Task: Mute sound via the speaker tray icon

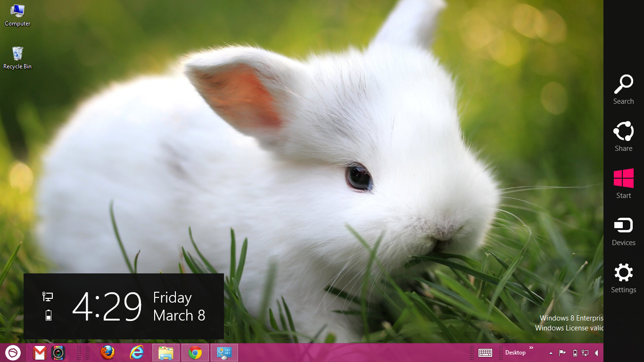Action: tap(597, 353)
